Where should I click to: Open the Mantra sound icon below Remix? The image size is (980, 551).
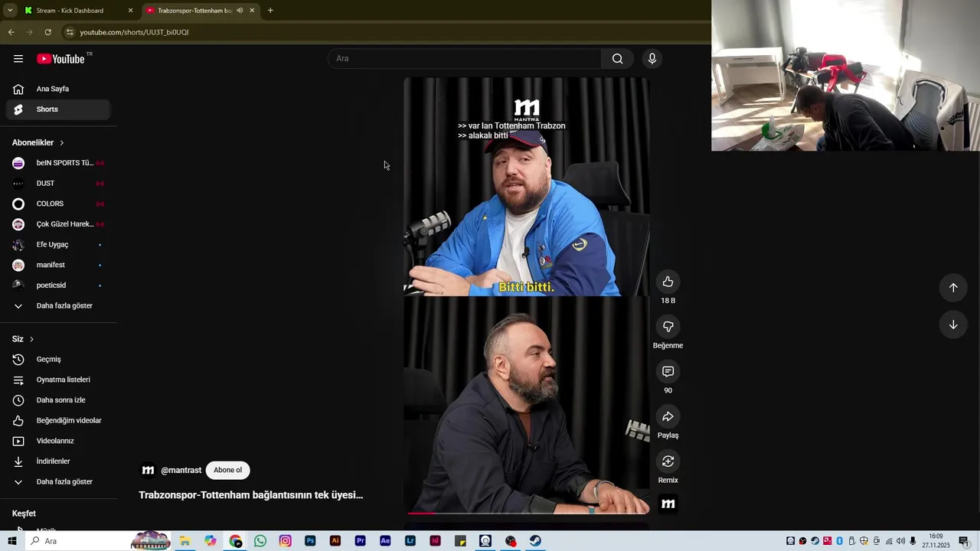668,504
